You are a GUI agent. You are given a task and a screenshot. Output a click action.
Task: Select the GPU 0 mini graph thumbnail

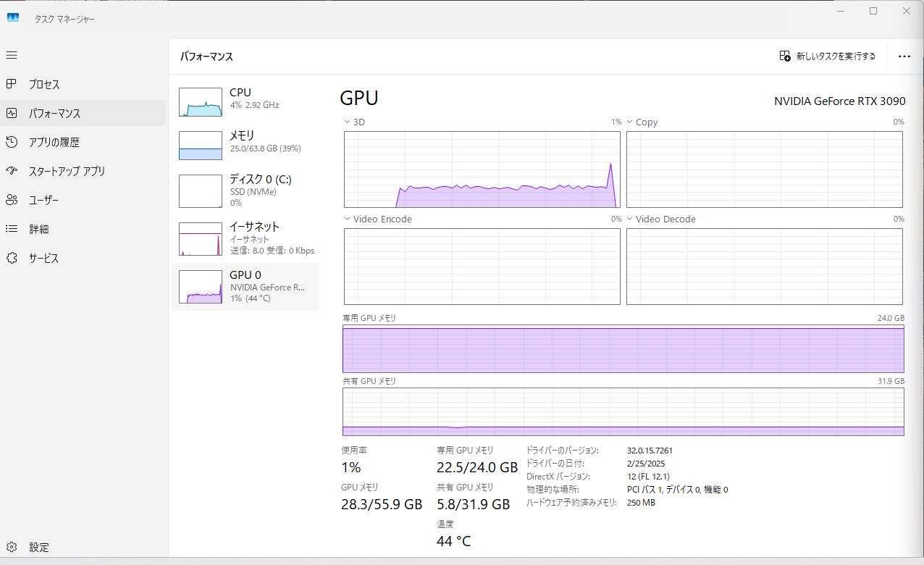point(201,287)
